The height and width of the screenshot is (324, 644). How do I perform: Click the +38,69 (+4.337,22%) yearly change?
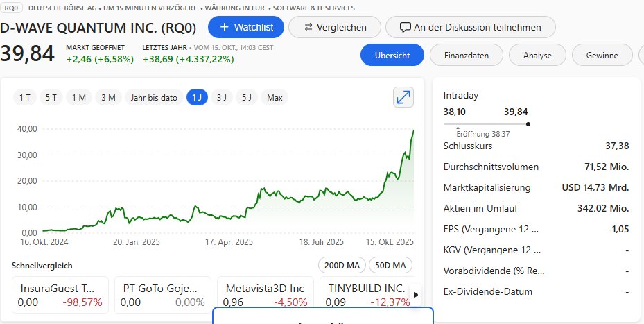(188, 59)
